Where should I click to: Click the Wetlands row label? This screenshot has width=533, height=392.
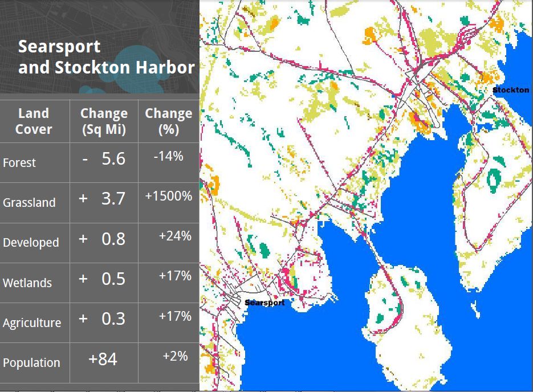[x=27, y=283]
